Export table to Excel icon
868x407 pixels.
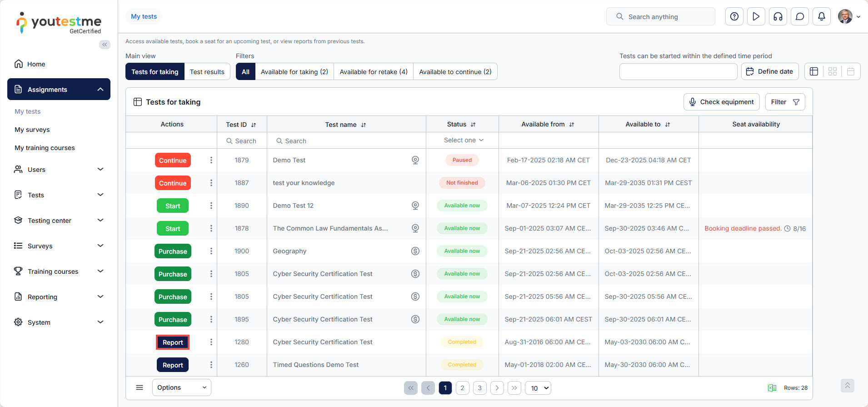pyautogui.click(x=772, y=388)
